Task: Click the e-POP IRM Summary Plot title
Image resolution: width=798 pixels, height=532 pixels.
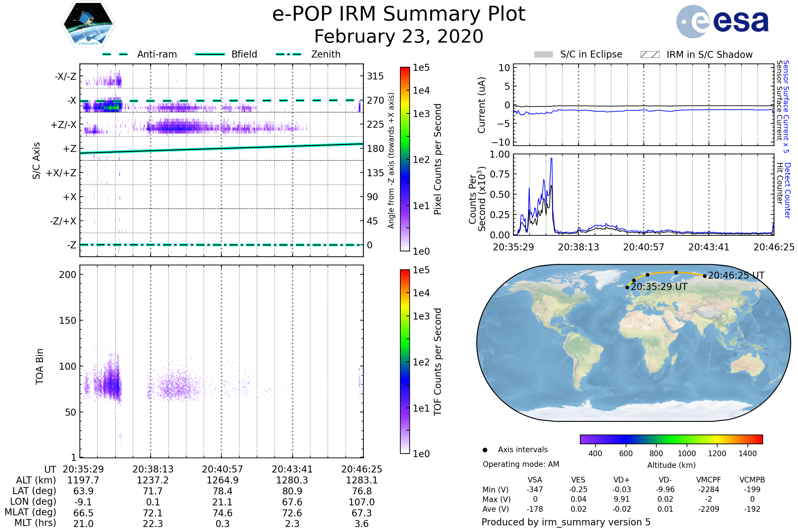Action: (399, 14)
